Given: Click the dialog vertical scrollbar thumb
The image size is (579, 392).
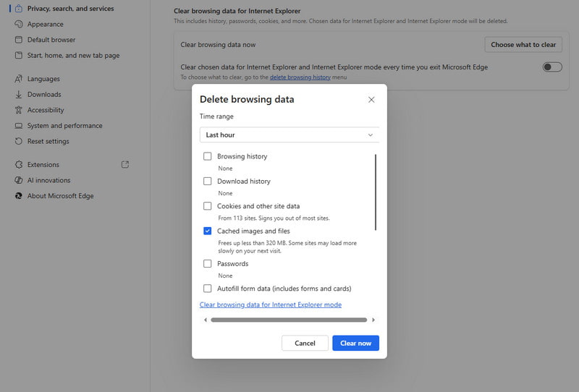Looking at the screenshot, I should (376, 192).
